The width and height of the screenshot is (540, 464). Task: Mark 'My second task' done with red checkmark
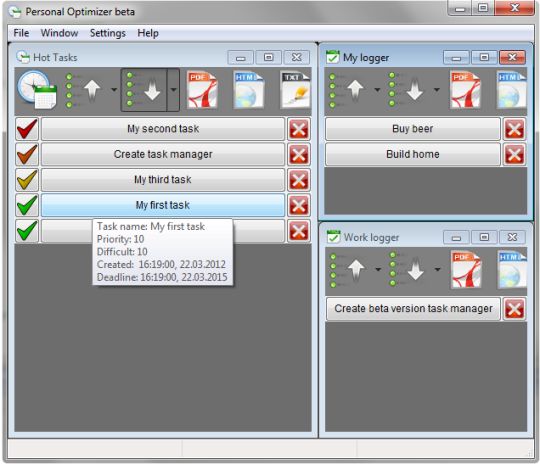click(x=27, y=129)
